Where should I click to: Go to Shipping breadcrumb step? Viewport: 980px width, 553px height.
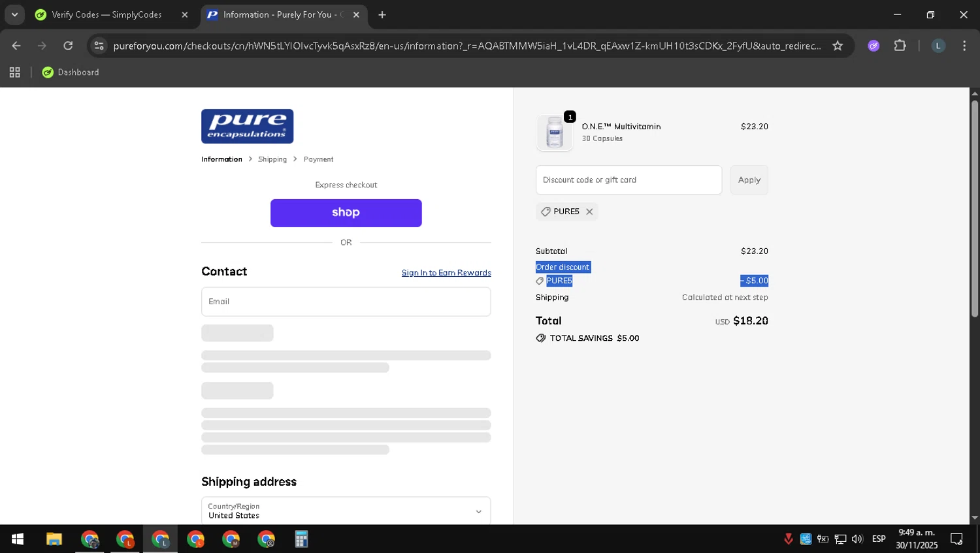pyautogui.click(x=272, y=159)
